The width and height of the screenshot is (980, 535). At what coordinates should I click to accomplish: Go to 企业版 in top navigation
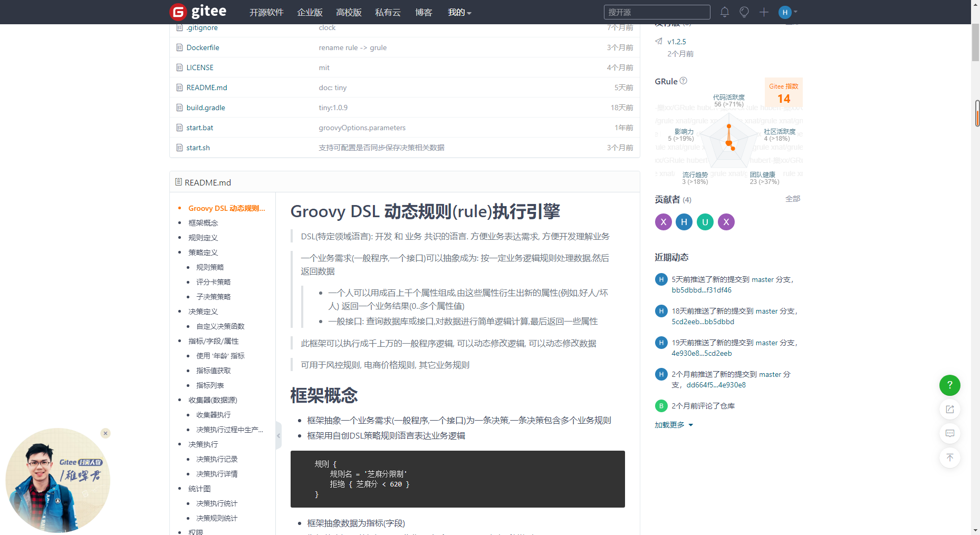tap(310, 12)
